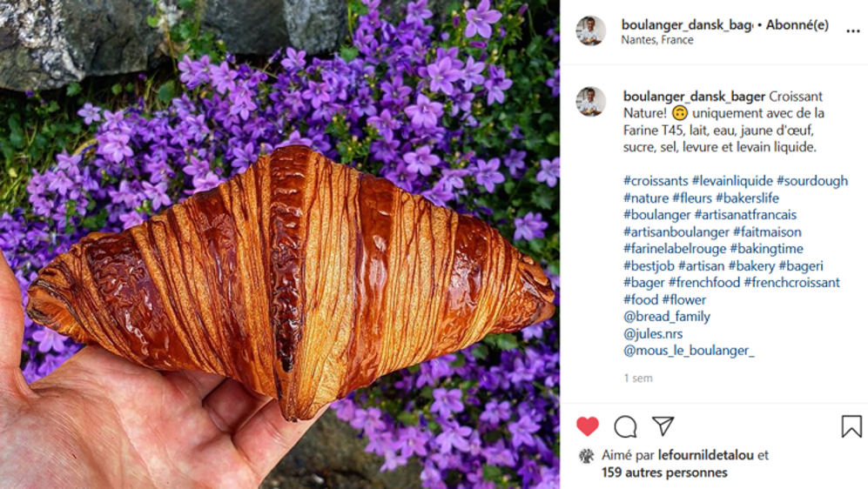Open the three-dot more options menu
The image size is (868, 489).
tap(853, 31)
